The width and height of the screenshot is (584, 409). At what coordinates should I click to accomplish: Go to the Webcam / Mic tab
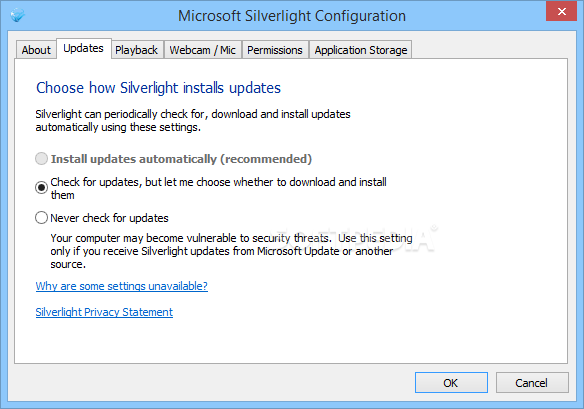[203, 50]
